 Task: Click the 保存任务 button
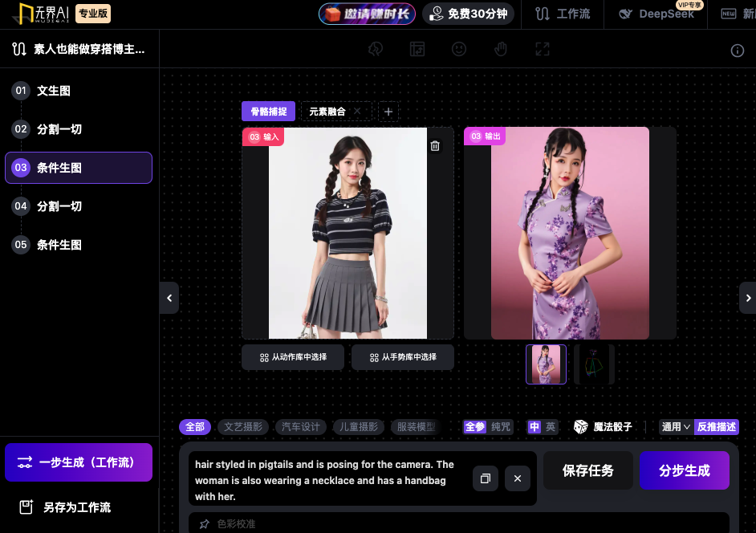point(587,470)
